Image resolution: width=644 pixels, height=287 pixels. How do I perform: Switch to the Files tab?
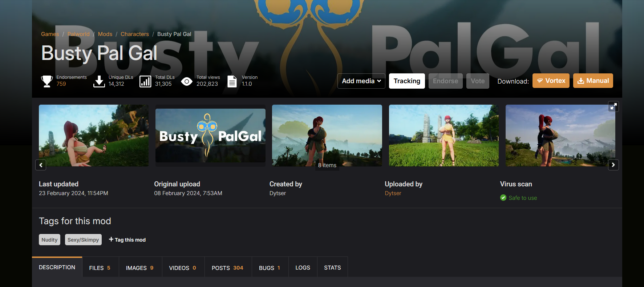point(100,267)
